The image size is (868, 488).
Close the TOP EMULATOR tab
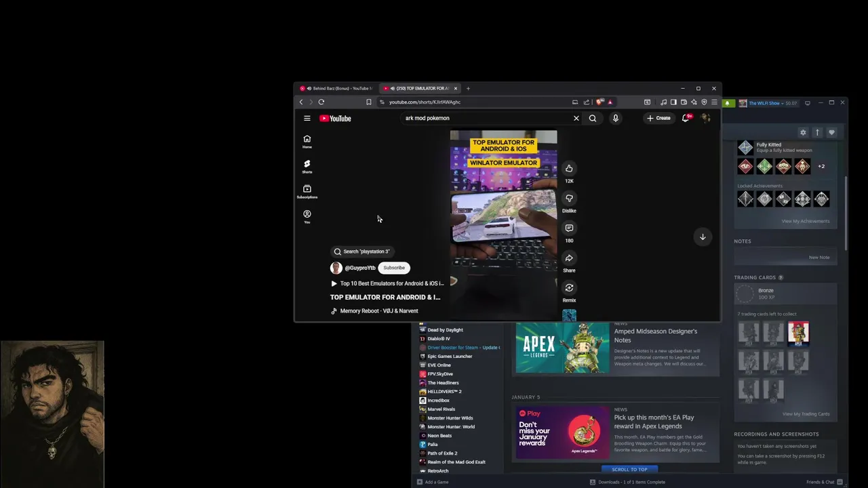point(456,88)
